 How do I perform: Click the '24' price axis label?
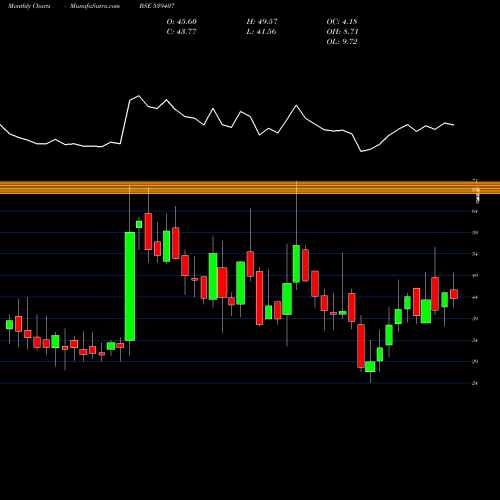point(475,383)
